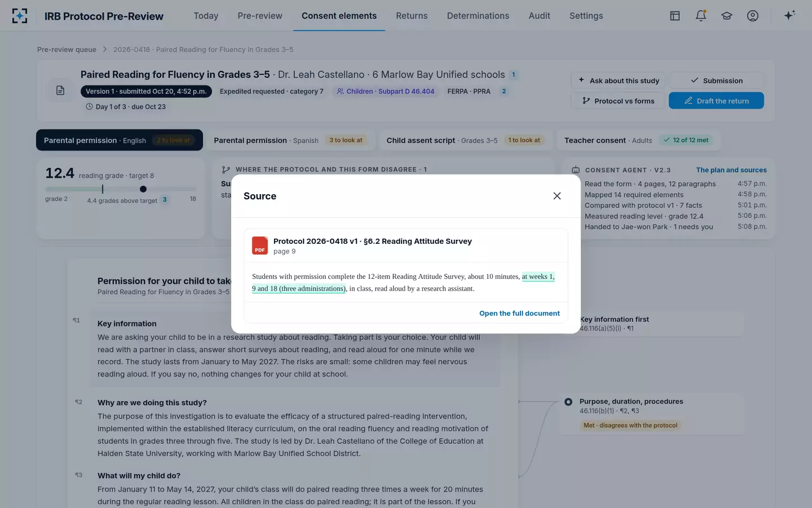Go back to Pre-review queue breadcrumb
Viewport: 812px width, 508px height.
67,50
